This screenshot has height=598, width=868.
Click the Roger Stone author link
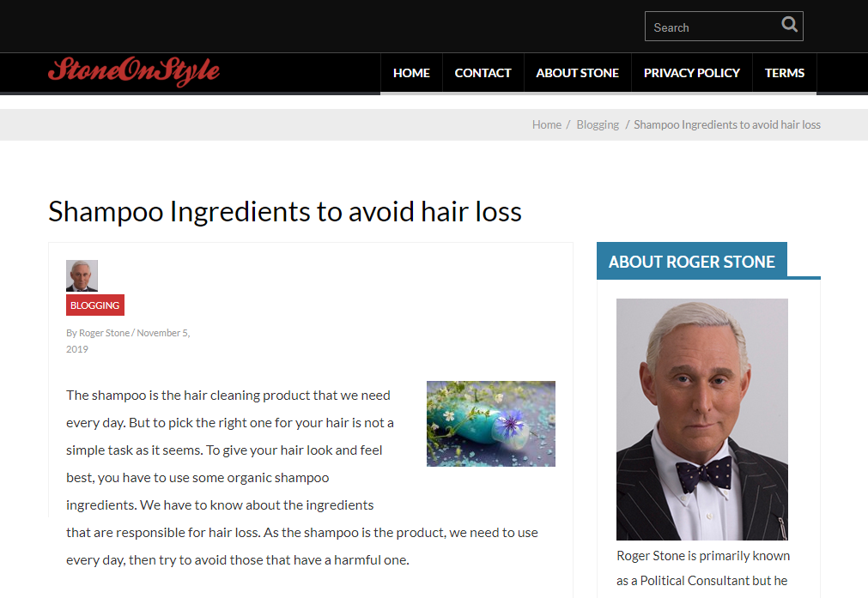(104, 333)
